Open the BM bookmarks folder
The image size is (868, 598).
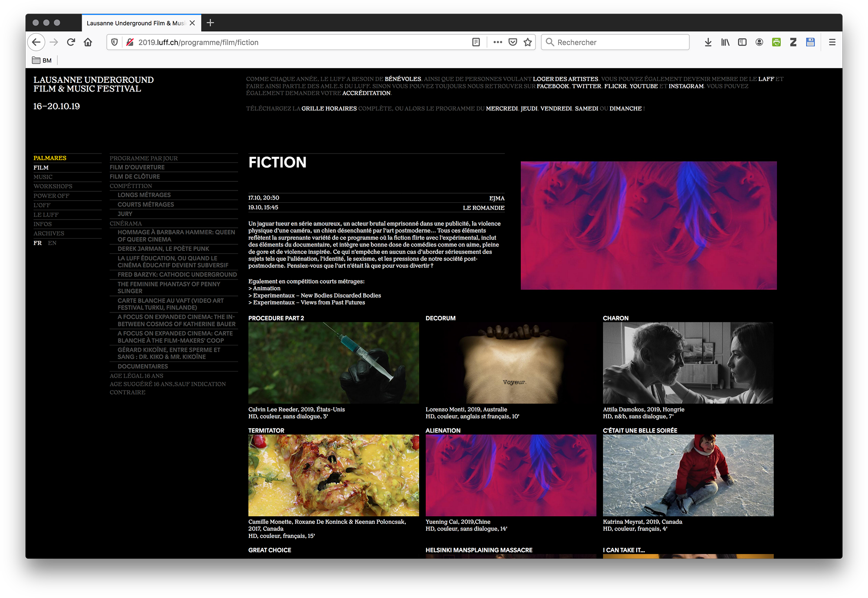coord(42,60)
